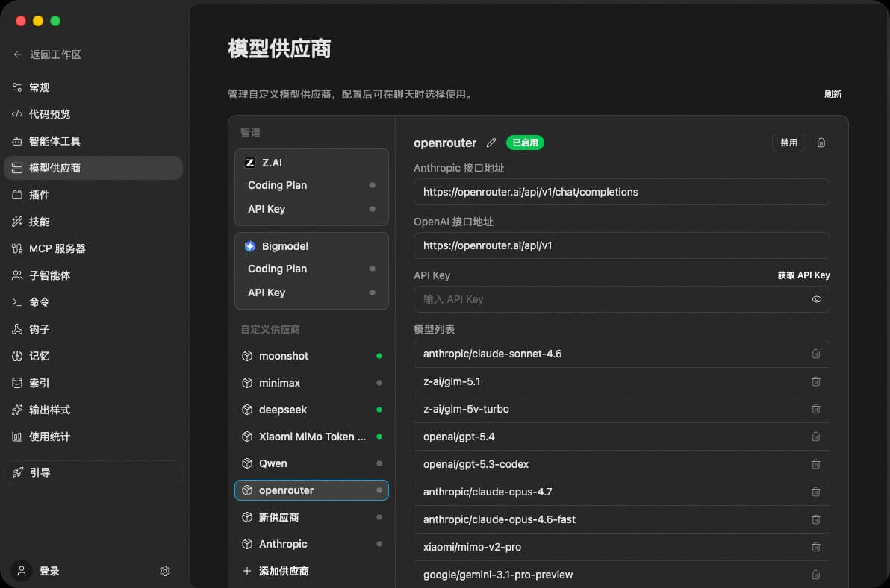890x588 pixels.
Task: Delete model anthropic/claude-sonnet-4.6
Action: pyautogui.click(x=815, y=354)
